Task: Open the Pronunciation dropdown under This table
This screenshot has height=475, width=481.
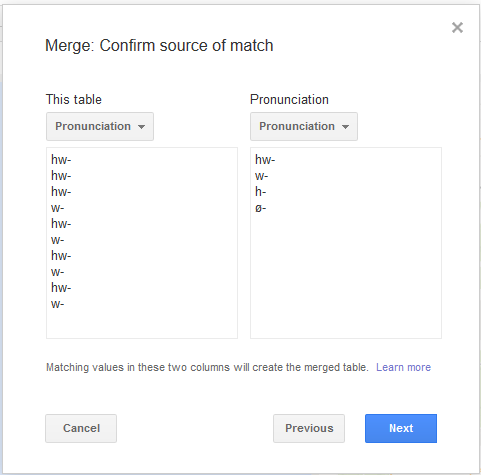Action: point(100,126)
